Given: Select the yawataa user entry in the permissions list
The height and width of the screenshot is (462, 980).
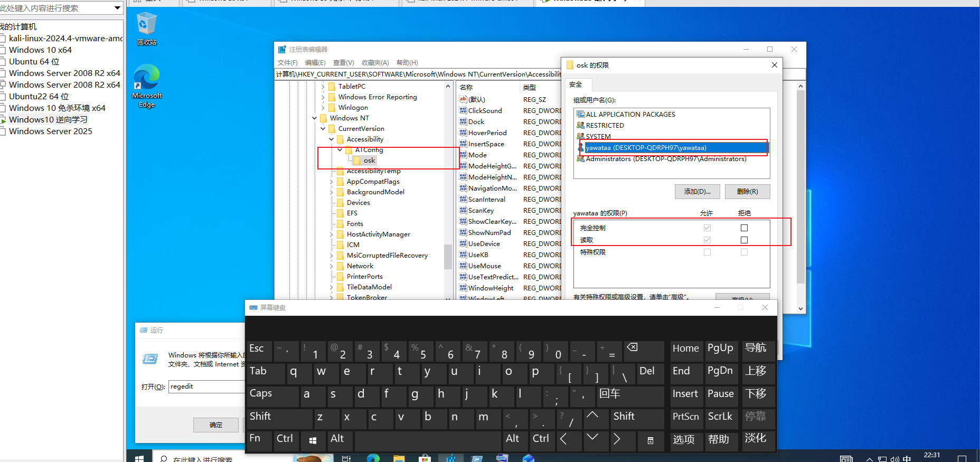Looking at the screenshot, I should click(x=673, y=148).
